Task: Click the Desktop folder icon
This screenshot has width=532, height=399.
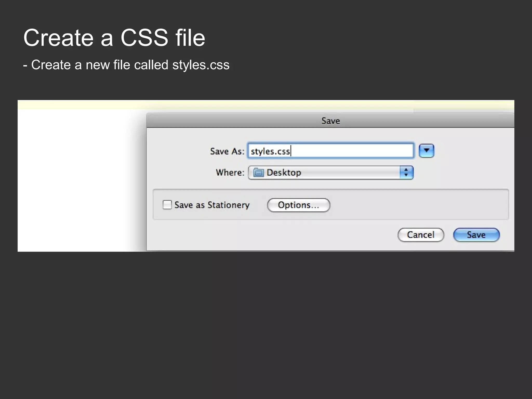Action: coord(258,172)
